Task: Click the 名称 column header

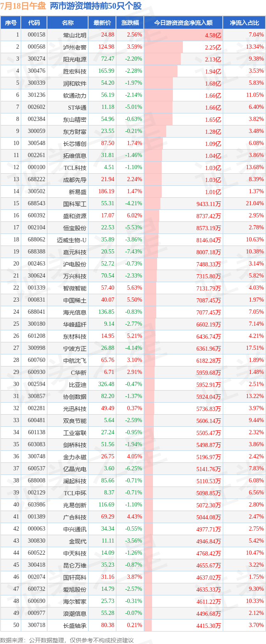Action: point(67,23)
